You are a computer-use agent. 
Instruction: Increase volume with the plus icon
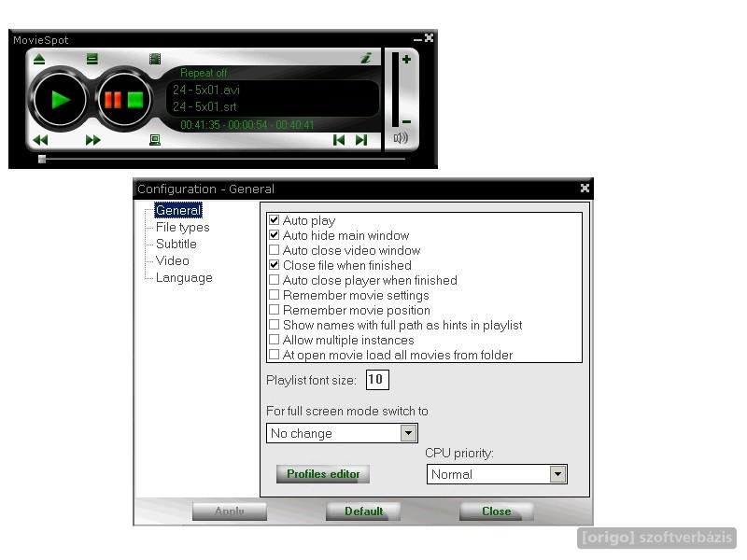406,60
